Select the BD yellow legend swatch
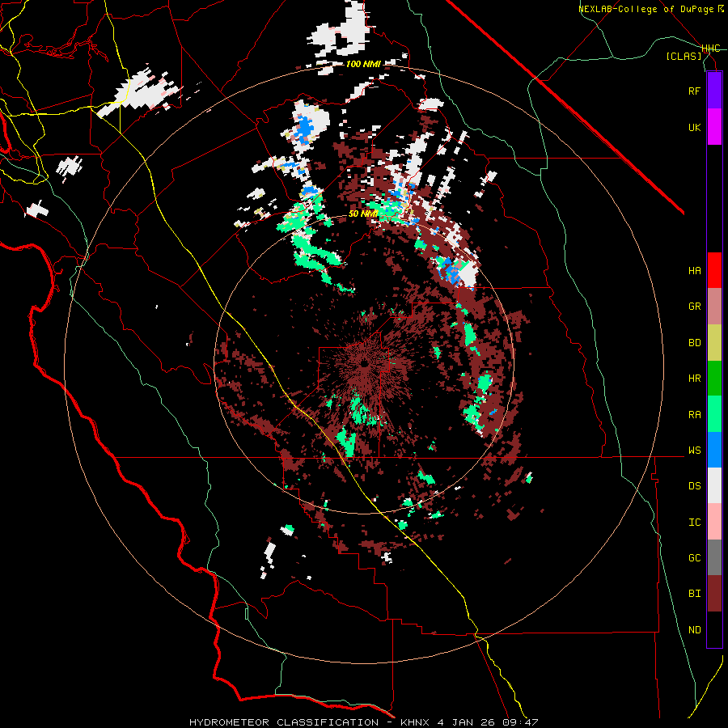The width and height of the screenshot is (728, 728). pyautogui.click(x=714, y=343)
